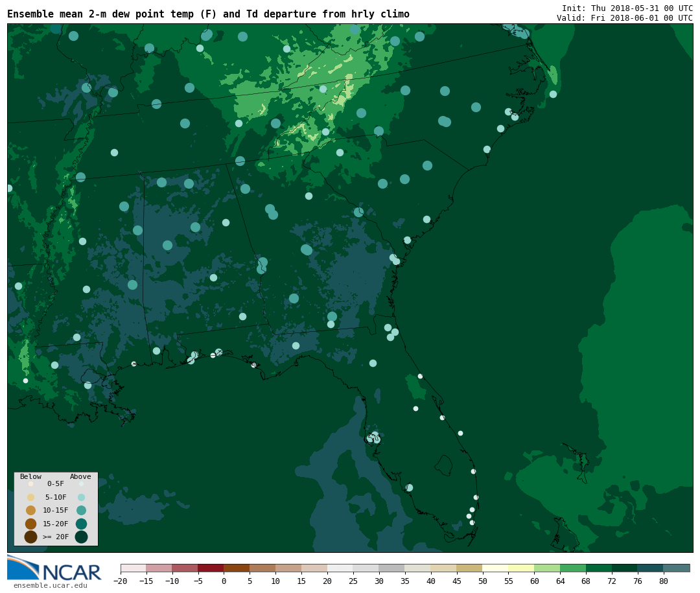Select the '>= 20F' Above dark teal circle

(x=81, y=537)
